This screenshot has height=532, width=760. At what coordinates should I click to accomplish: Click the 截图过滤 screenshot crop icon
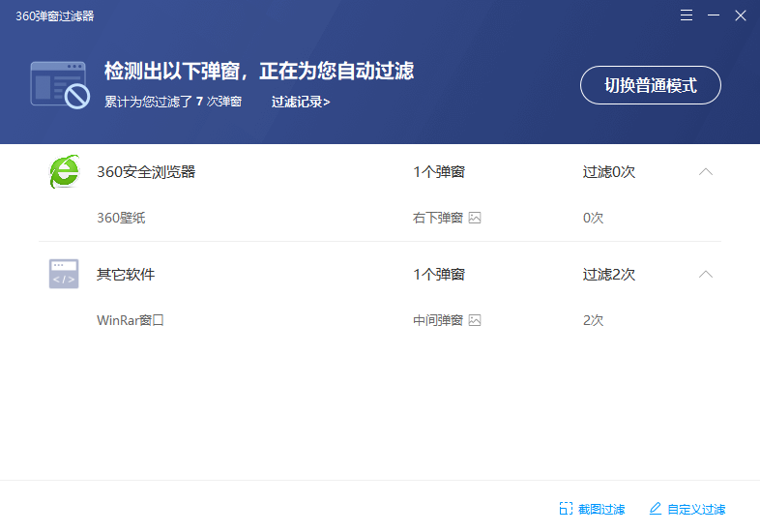coord(566,509)
